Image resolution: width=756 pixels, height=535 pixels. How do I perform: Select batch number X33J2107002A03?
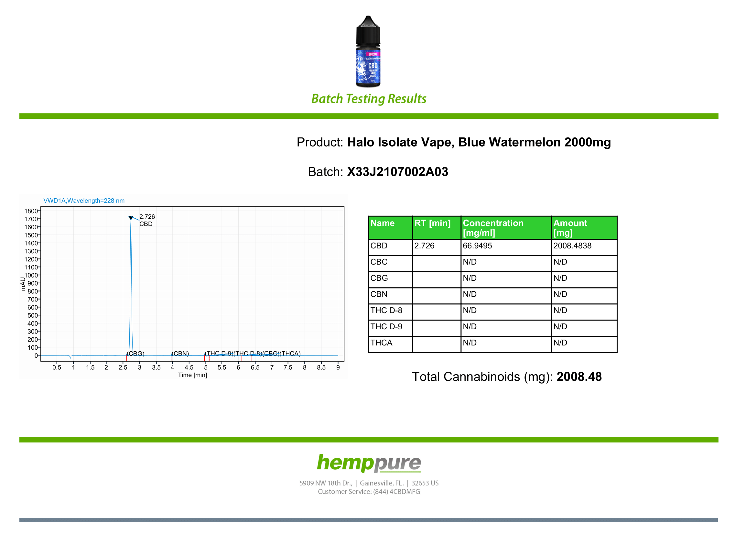pos(397,172)
